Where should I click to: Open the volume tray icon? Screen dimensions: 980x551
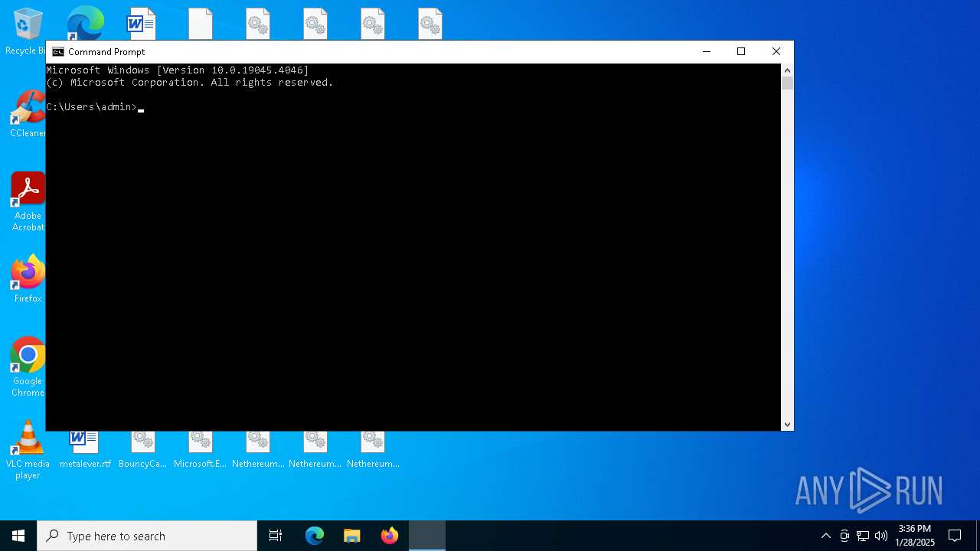pyautogui.click(x=881, y=536)
